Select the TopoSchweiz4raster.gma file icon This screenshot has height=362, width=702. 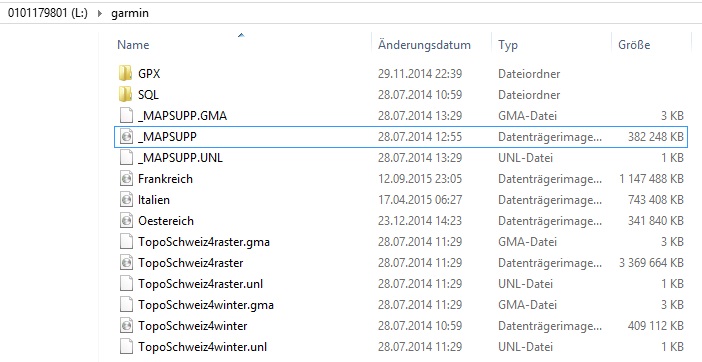(127, 242)
